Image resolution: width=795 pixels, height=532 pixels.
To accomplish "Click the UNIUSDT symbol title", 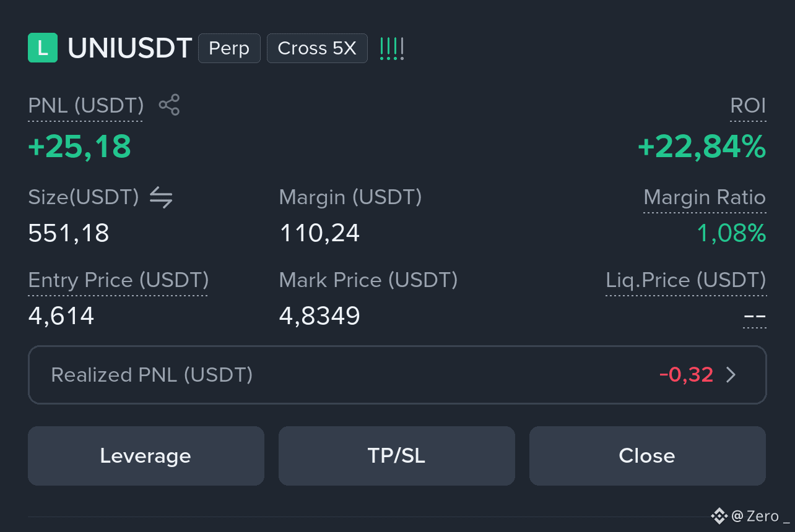I will 129,48.
